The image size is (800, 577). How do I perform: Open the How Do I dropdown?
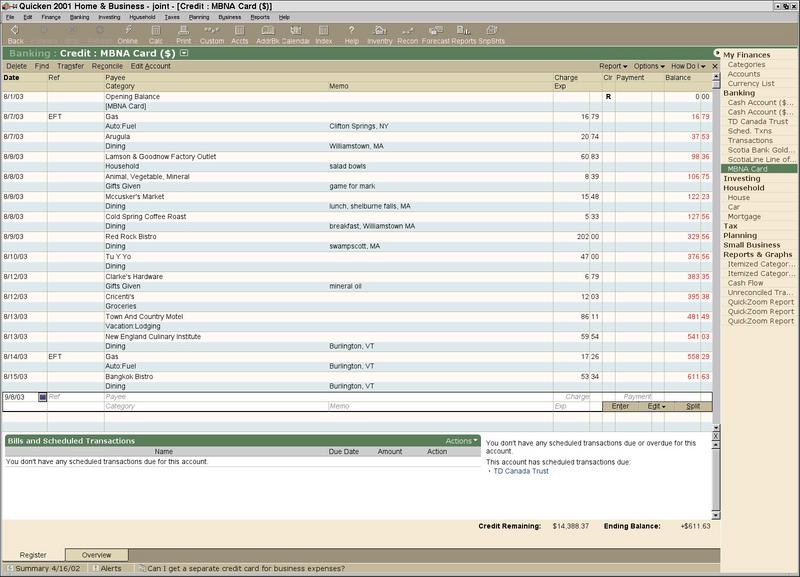point(688,66)
